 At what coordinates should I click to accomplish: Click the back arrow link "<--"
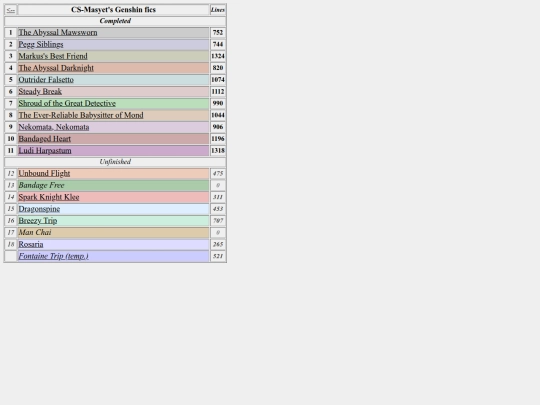point(11,10)
